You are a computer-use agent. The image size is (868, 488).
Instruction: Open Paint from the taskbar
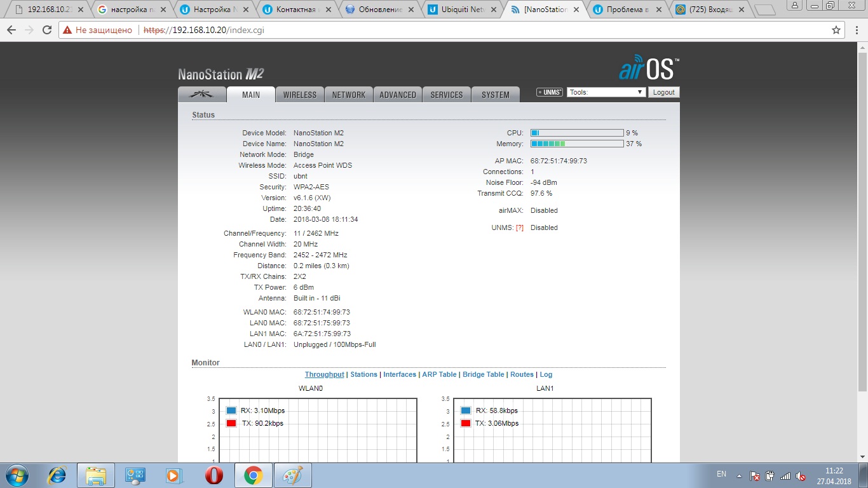pyautogui.click(x=292, y=475)
